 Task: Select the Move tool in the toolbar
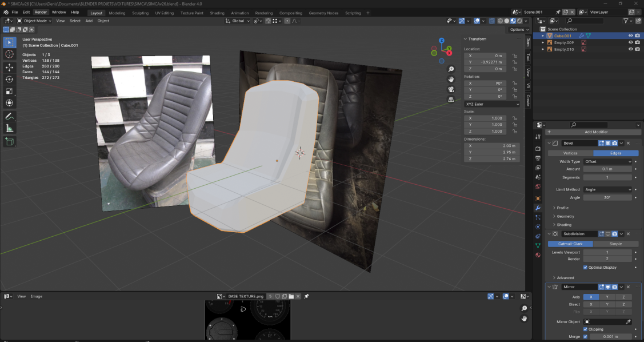click(9, 66)
